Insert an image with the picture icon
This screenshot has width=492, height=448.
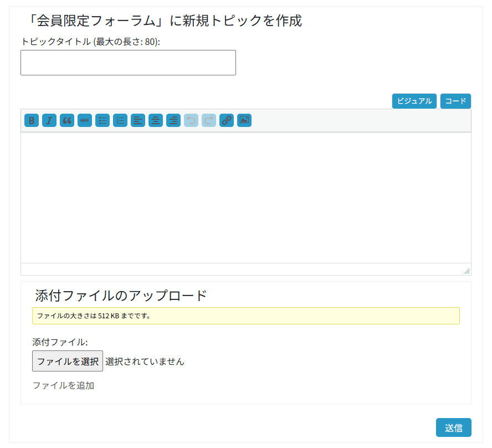[x=244, y=120]
